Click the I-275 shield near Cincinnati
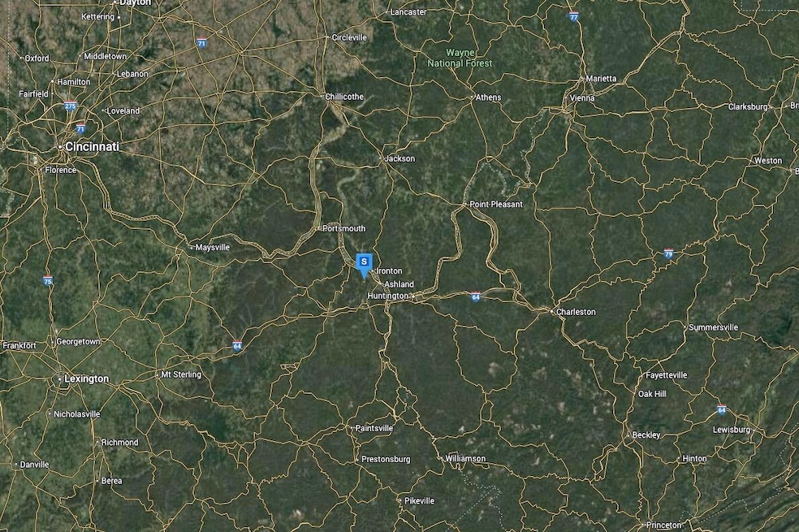 (x=71, y=106)
